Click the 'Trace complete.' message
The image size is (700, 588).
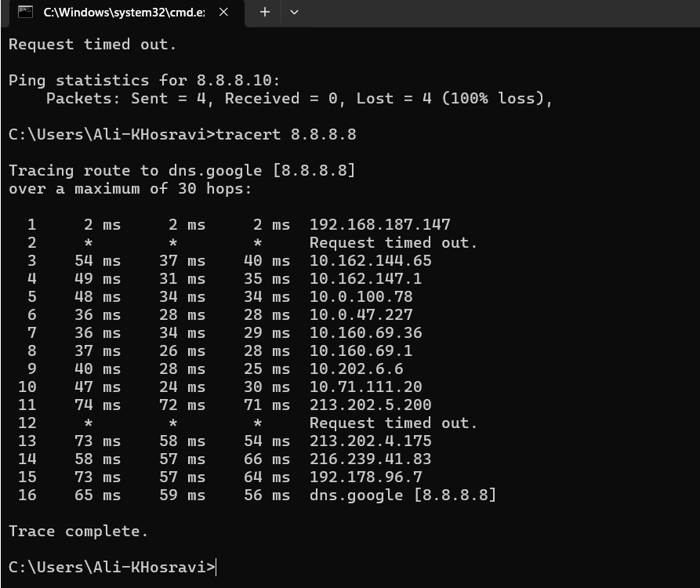coord(76,531)
